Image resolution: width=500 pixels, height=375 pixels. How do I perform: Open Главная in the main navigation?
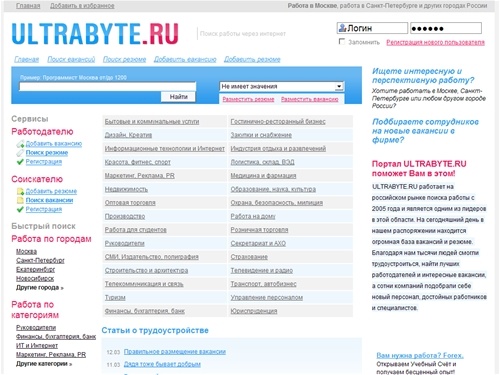point(26,59)
